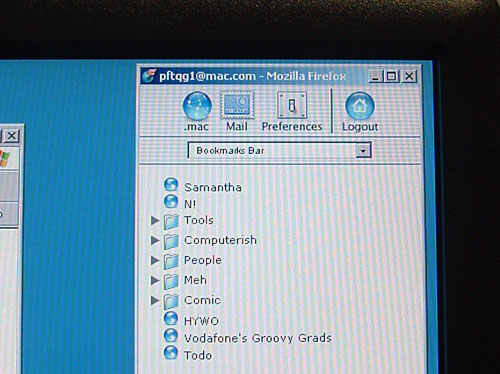Screen dimensions: 500x374
Task: Click the Preferences label in toolbar
Action: point(292,127)
